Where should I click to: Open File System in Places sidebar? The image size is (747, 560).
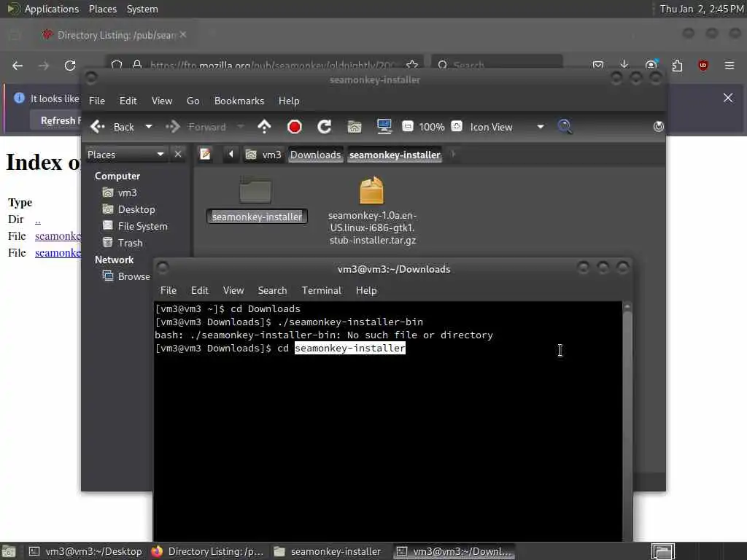tap(135, 226)
